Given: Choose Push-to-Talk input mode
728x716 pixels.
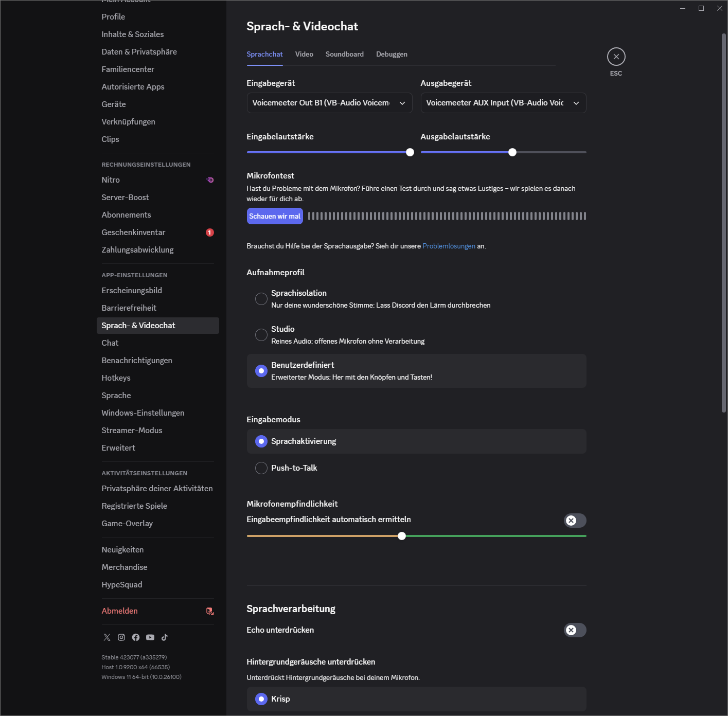Looking at the screenshot, I should click(416, 468).
